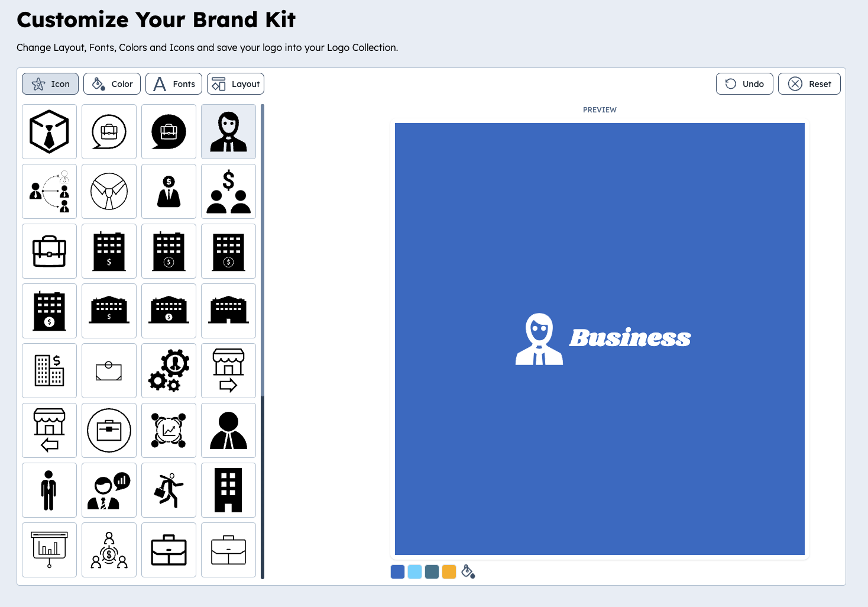The image size is (868, 607).
Task: Select the person with chart speech bubble icon
Action: pyautogui.click(x=109, y=490)
